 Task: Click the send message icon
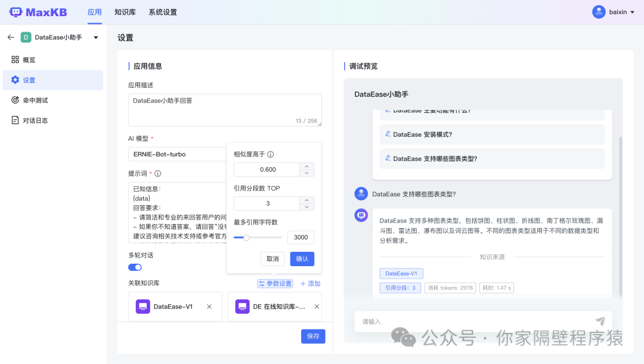click(600, 320)
